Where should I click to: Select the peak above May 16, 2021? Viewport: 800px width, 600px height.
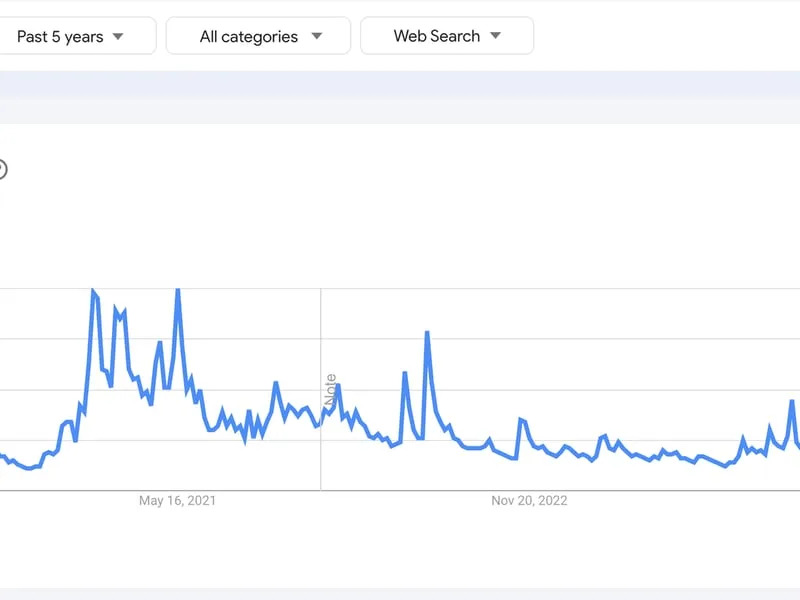[178, 291]
